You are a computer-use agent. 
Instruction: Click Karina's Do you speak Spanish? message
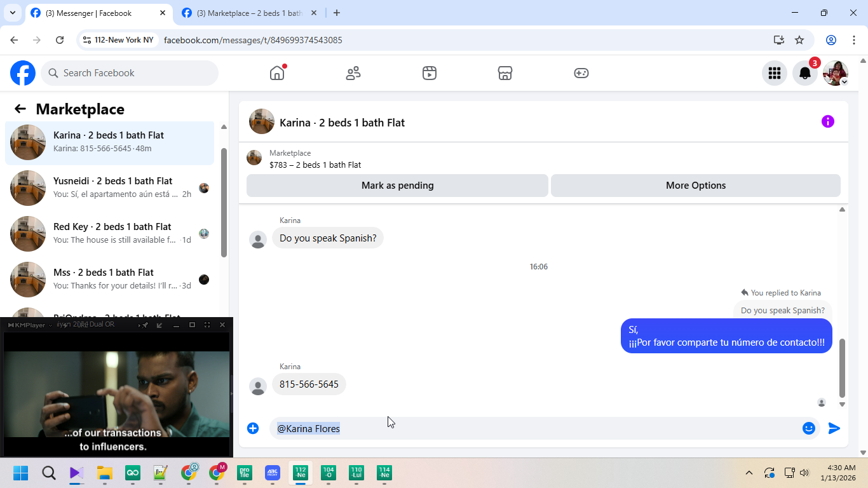point(328,238)
